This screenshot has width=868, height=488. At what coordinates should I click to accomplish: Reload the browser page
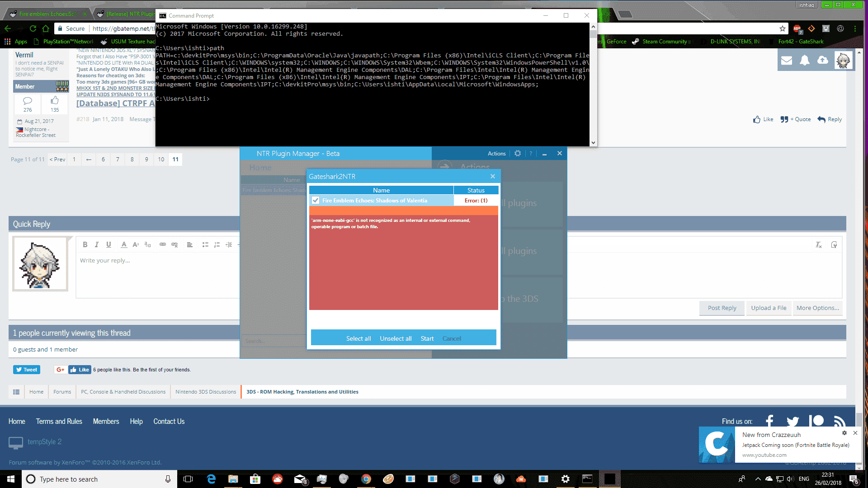coord(33,28)
